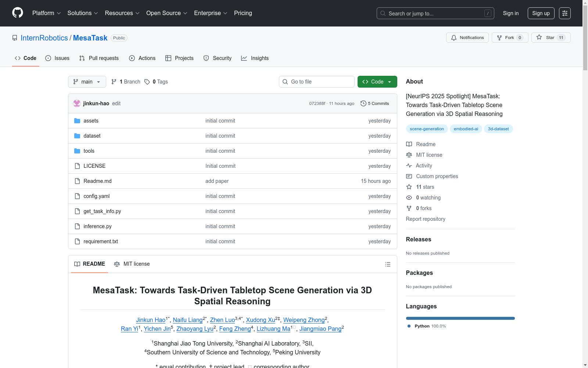This screenshot has height=368, width=588.
Task: Click the Sign up button
Action: click(541, 13)
